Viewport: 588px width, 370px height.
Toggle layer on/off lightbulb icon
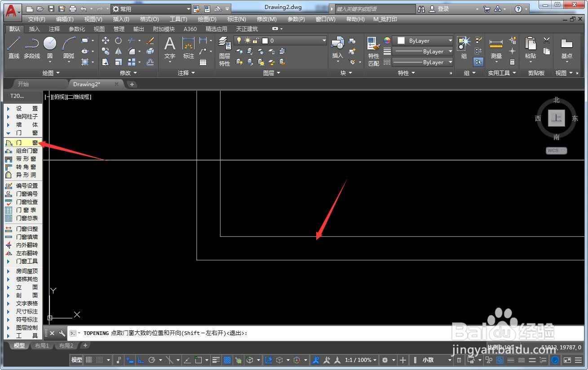pos(239,40)
